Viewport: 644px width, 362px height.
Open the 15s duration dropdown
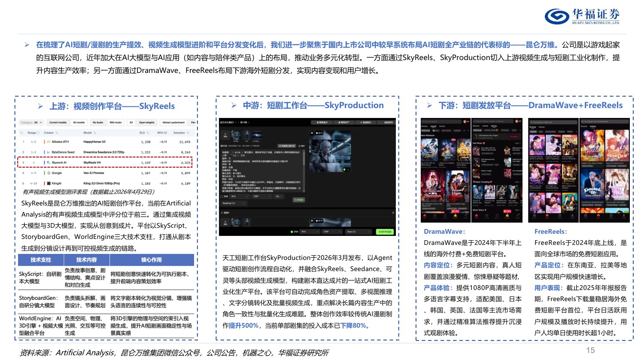tap(279, 196)
